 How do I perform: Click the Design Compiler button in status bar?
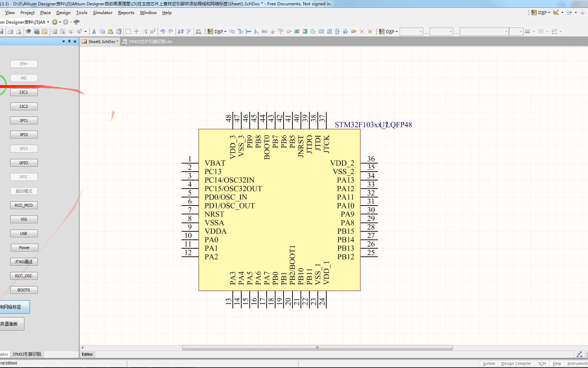click(x=516, y=363)
